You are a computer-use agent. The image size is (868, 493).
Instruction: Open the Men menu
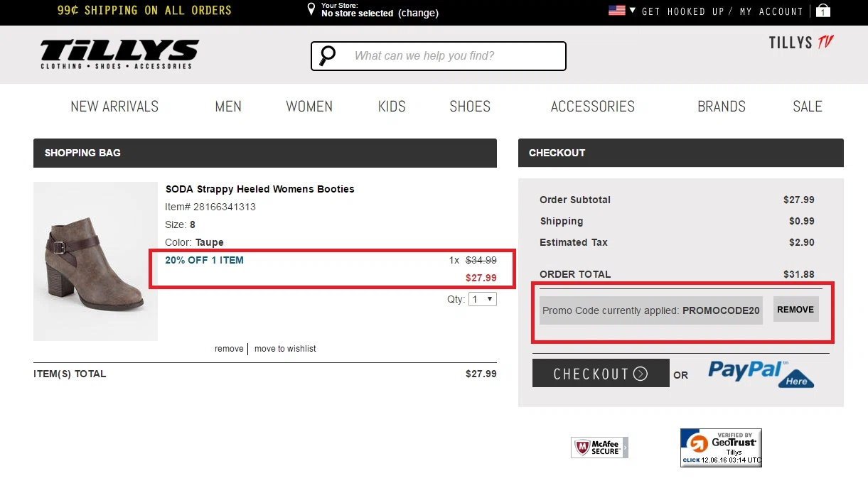click(228, 107)
